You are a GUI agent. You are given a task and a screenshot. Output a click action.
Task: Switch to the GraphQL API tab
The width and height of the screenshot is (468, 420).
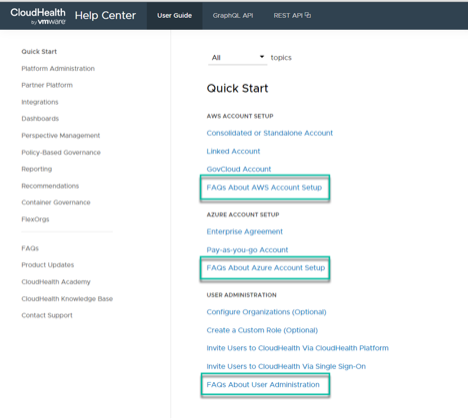tap(233, 16)
